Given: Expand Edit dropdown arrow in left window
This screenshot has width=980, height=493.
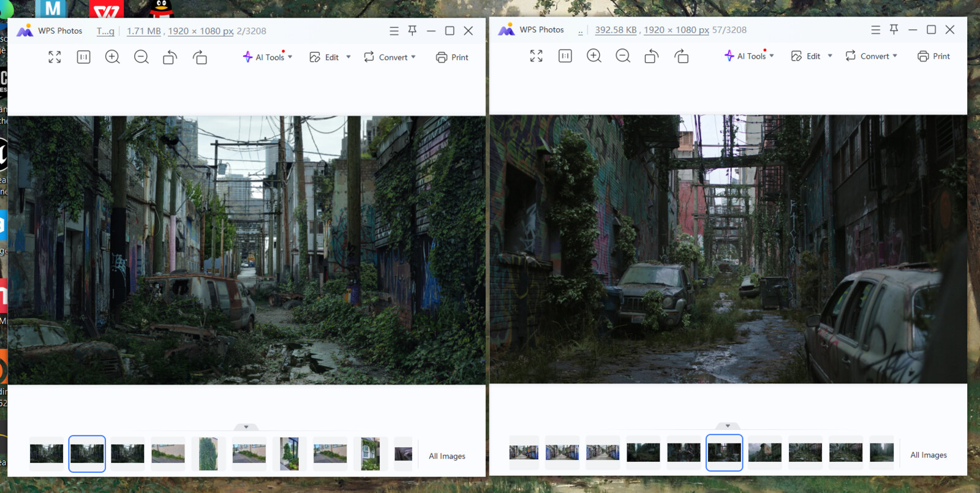Looking at the screenshot, I should pos(349,57).
